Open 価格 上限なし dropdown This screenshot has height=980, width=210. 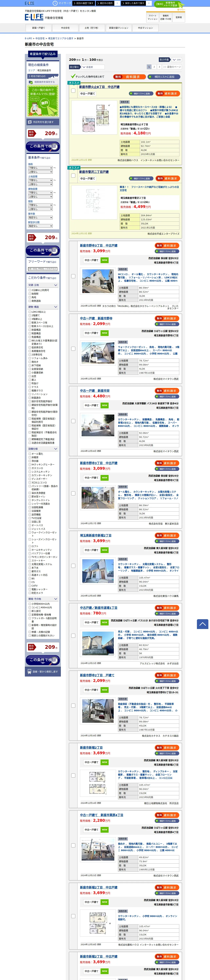40,172
